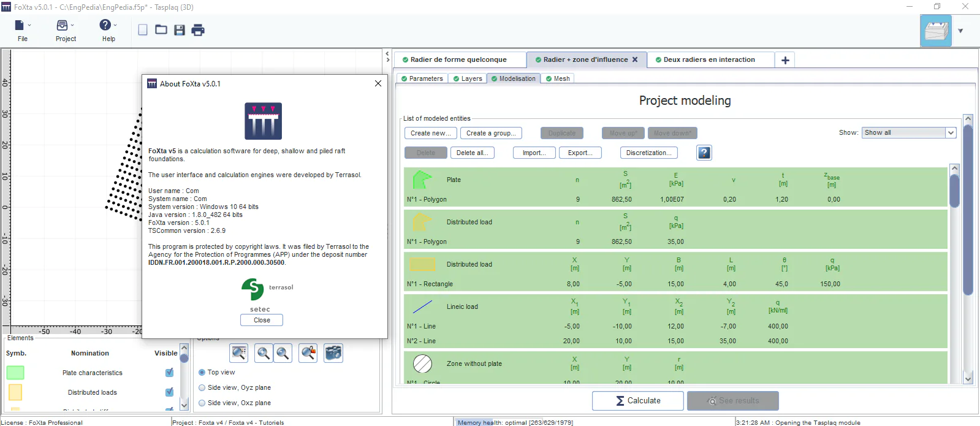This screenshot has width=980, height=426.
Task: Click the Import... button
Action: tap(534, 153)
